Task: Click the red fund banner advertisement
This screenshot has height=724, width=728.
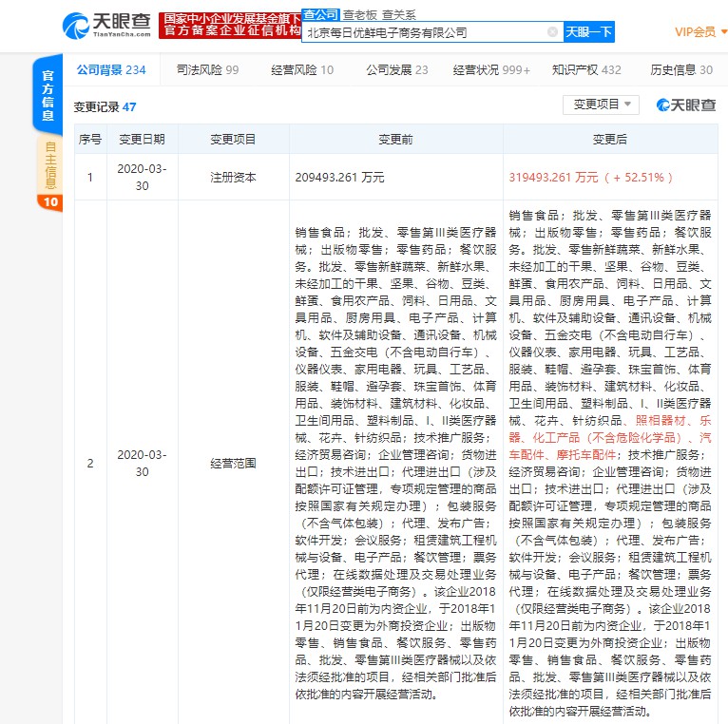Action: coord(230,25)
